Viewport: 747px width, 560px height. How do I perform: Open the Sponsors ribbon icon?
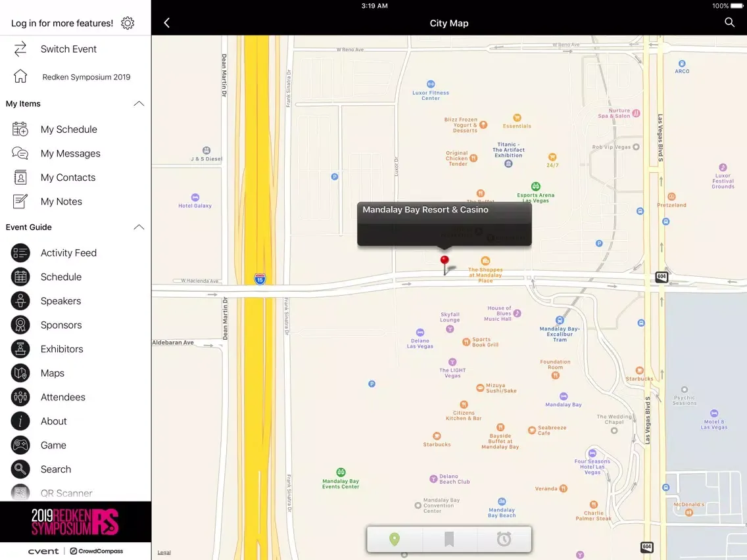[20, 325]
